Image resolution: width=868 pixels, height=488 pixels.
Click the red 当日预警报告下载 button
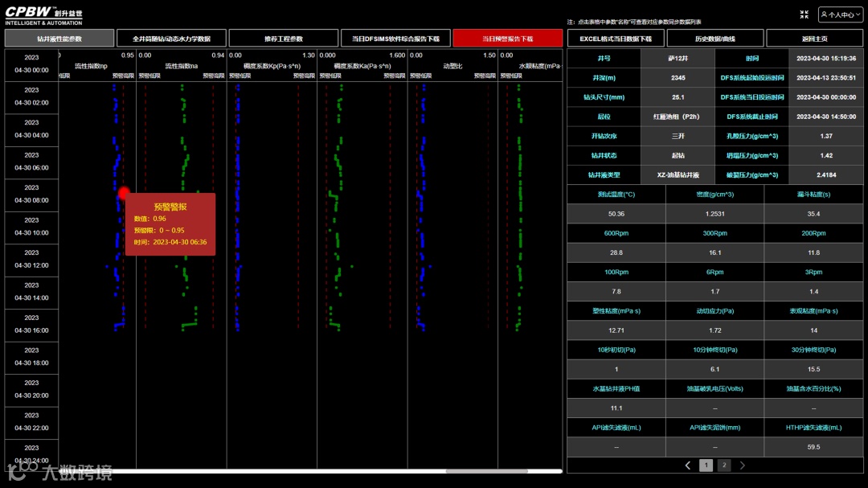coord(508,39)
